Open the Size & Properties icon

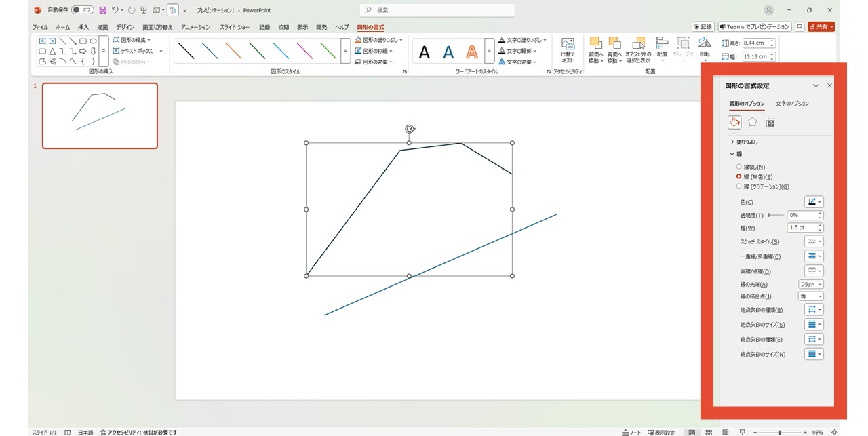click(770, 123)
